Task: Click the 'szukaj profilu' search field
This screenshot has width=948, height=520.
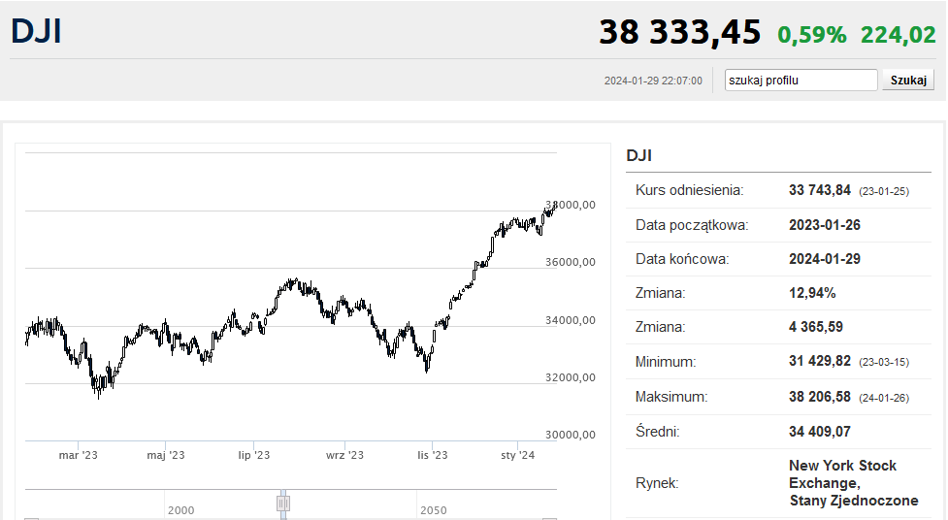Action: click(x=801, y=80)
